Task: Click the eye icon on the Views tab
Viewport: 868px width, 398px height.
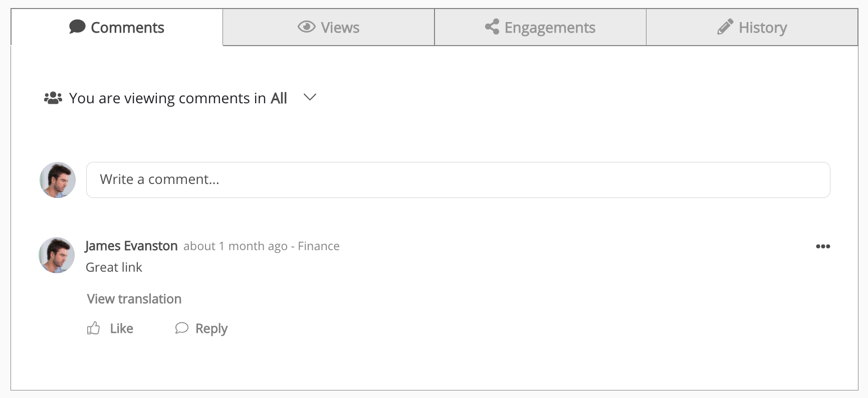Action: tap(307, 28)
